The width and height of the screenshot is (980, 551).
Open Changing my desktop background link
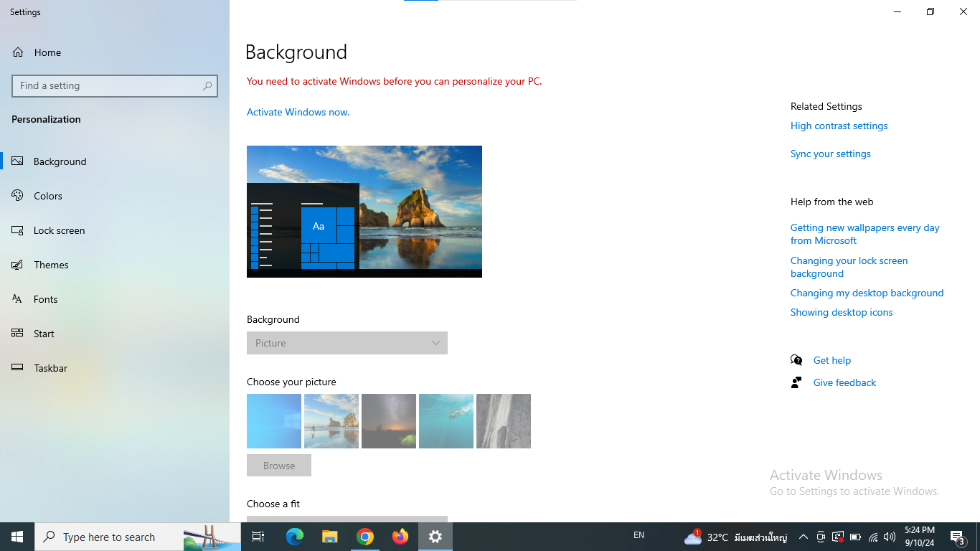[867, 293]
